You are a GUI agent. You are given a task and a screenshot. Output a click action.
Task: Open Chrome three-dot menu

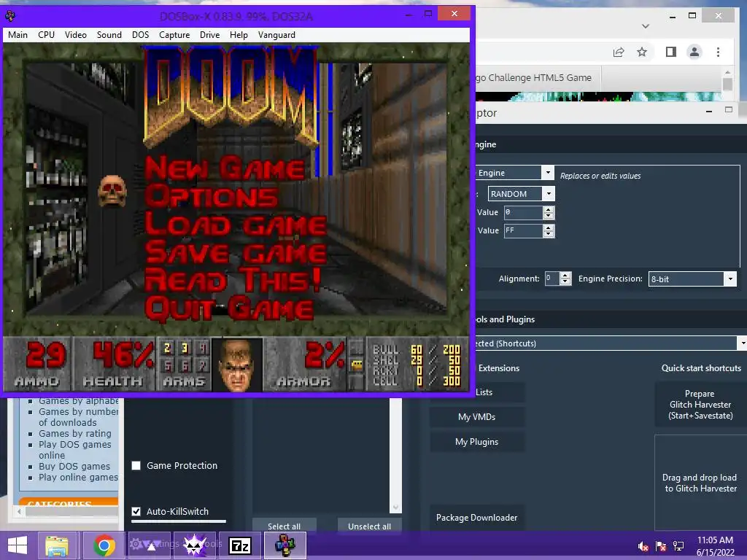pos(718,52)
